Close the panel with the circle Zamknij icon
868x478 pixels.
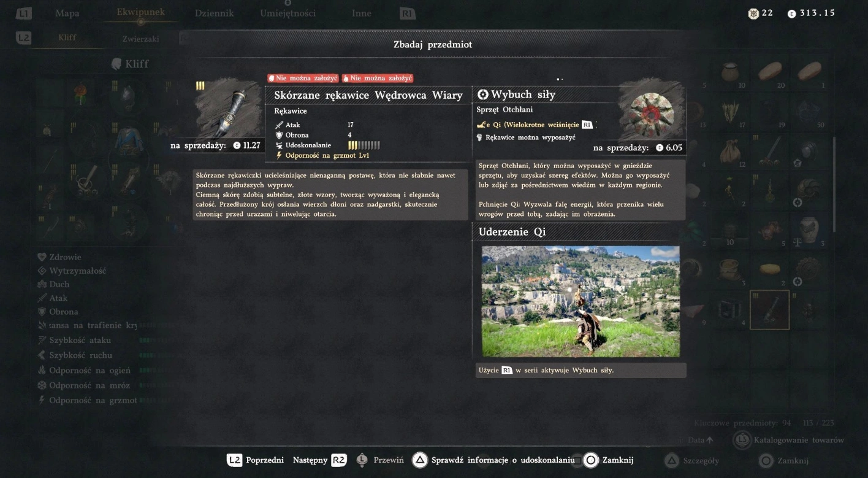coord(590,460)
